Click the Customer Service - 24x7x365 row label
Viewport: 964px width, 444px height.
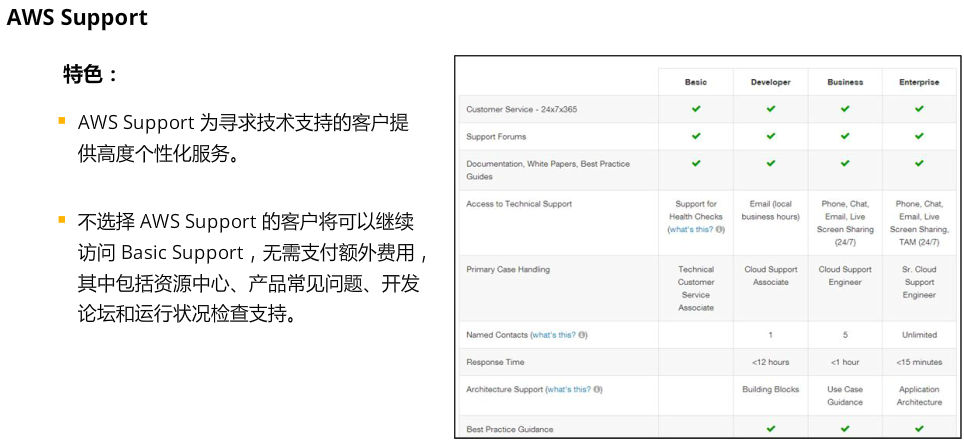tap(521, 109)
